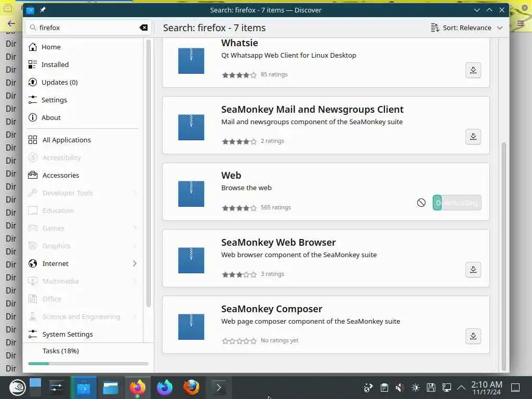Click the Whatsie package icon
This screenshot has height=399, width=532.
pyautogui.click(x=191, y=61)
